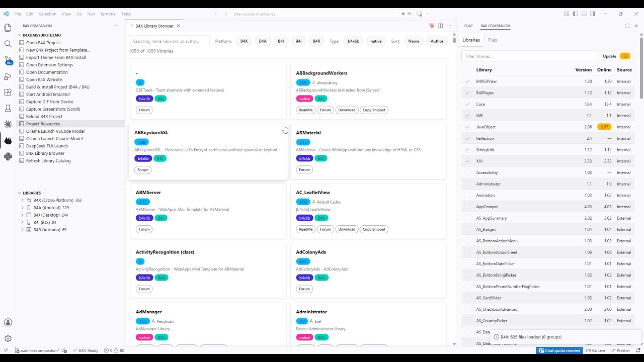Image resolution: width=644 pixels, height=362 pixels.
Task: Open editor More Actions ellipsis
Action: click(x=449, y=26)
